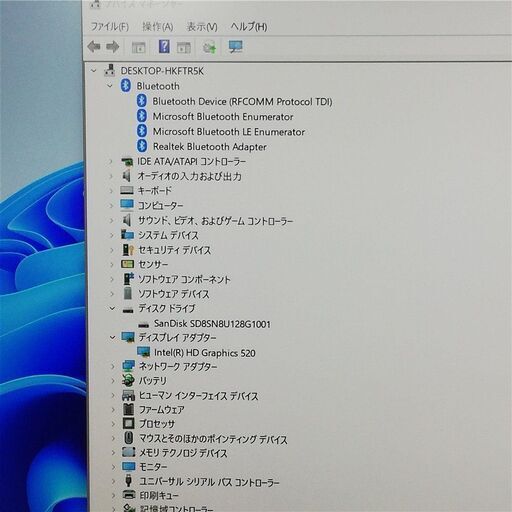Screen dimensions: 512x512
Task: Select Bluetooth Device (RFCOMM Protocol TDI)
Action: pos(242,101)
